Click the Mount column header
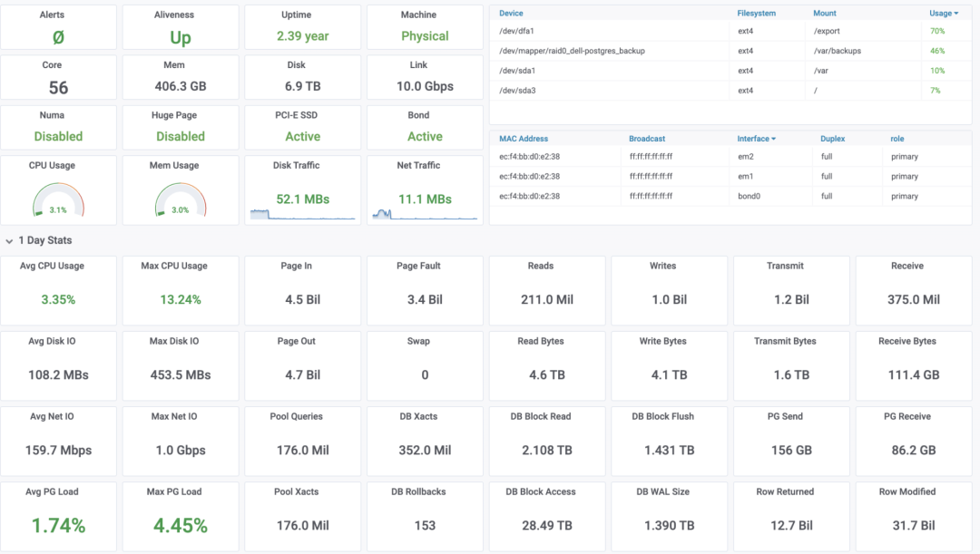The image size is (980, 554). [x=825, y=14]
